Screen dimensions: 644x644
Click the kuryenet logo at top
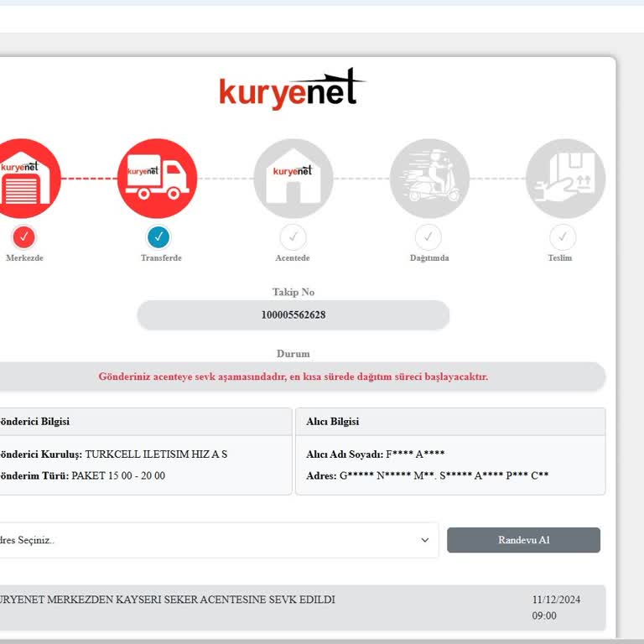pos(293,89)
